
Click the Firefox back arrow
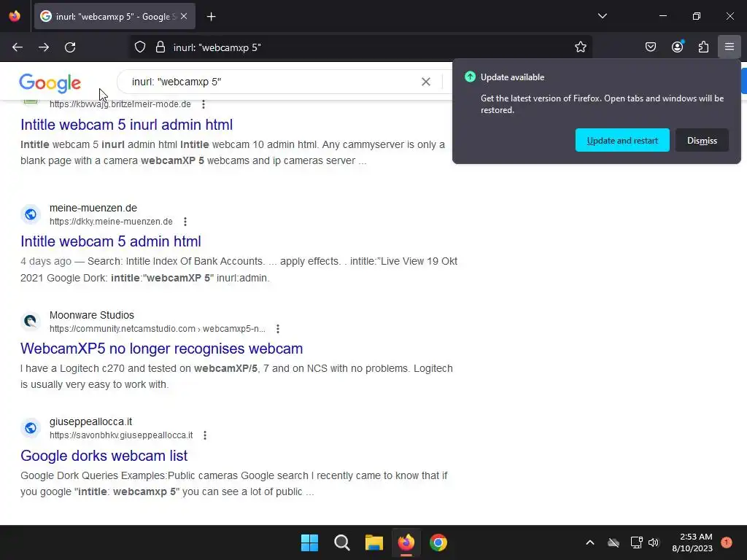point(18,47)
